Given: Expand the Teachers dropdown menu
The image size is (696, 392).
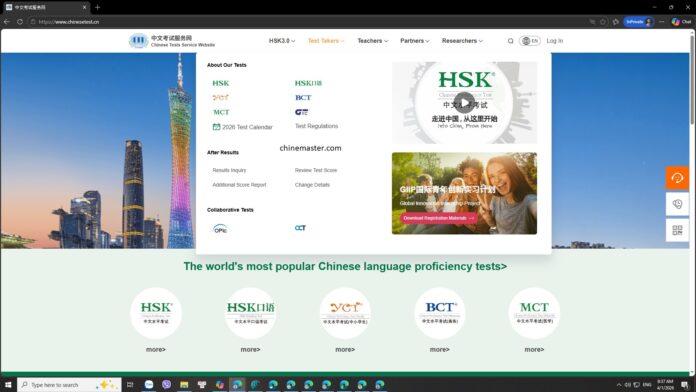Looking at the screenshot, I should (x=373, y=41).
